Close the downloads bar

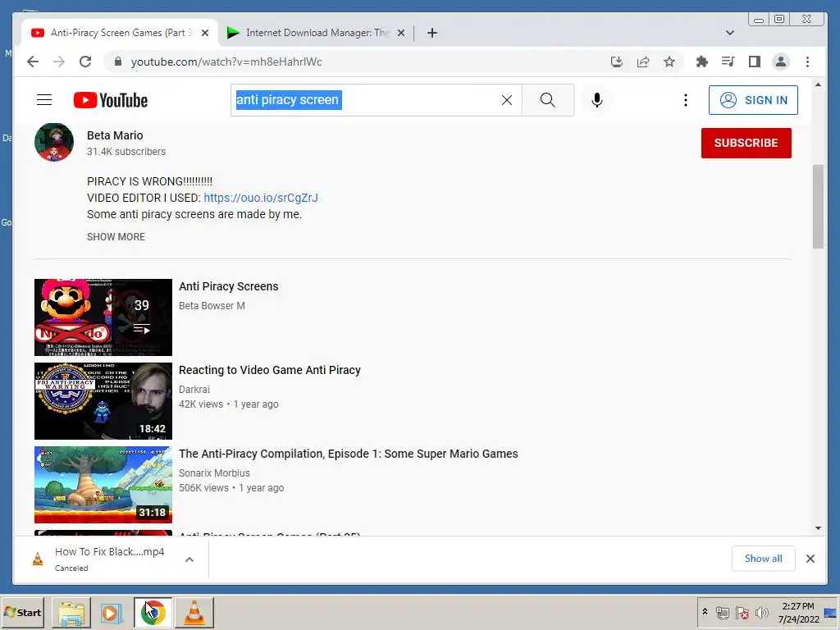pos(810,559)
